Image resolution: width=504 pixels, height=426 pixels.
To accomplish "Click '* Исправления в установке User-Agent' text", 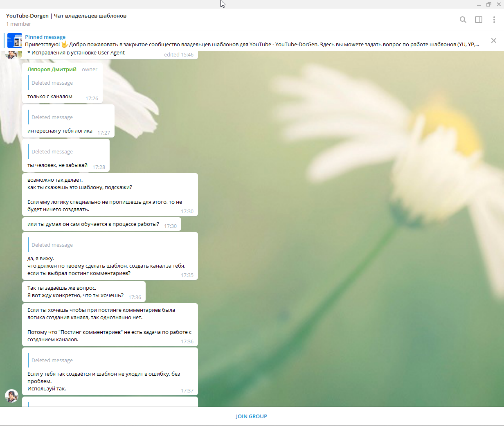I will pos(76,53).
